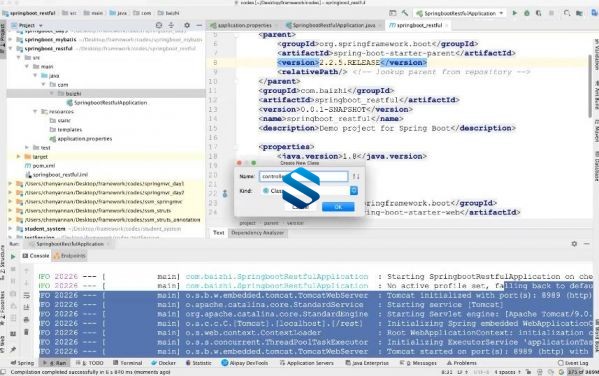Expand the springboot_mybatis module
This screenshot has height=376, width=599.
[x=11, y=39]
